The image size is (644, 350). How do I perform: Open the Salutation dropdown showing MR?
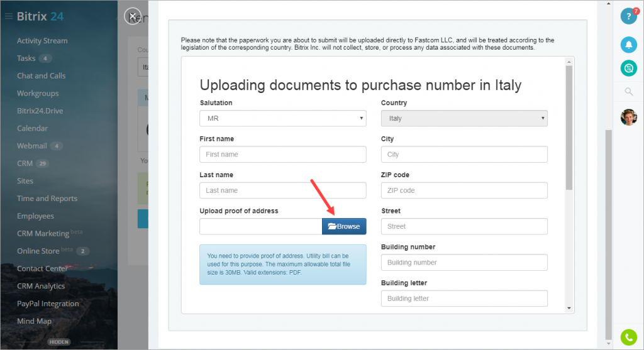click(283, 118)
